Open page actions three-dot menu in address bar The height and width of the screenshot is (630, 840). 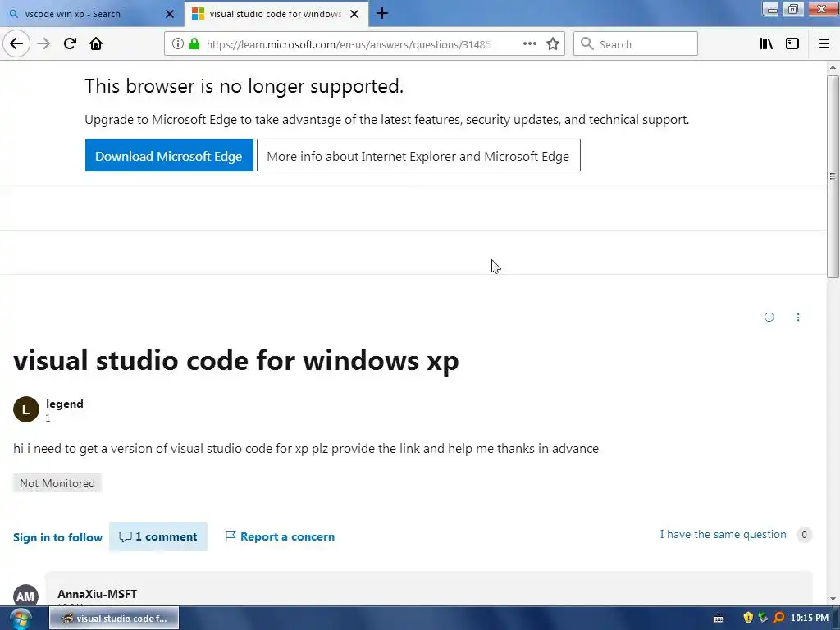click(x=529, y=43)
